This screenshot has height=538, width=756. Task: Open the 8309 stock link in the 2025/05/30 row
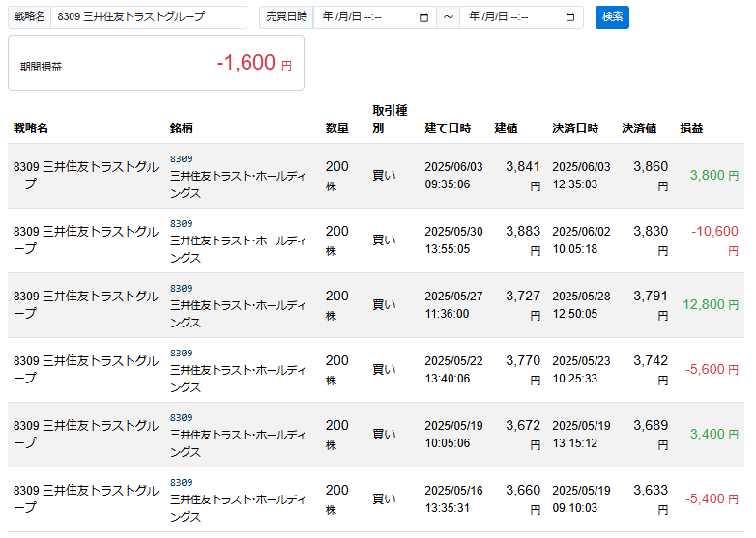[182, 223]
